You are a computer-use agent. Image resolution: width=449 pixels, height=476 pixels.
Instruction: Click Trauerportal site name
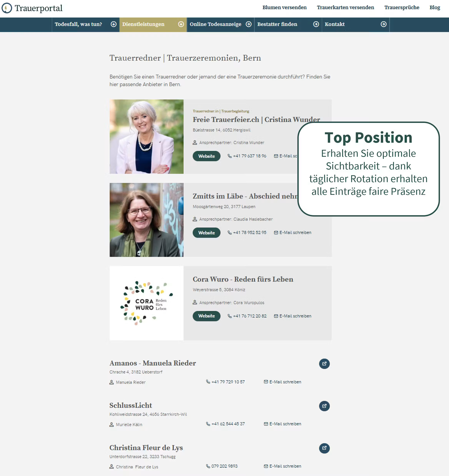pos(38,8)
